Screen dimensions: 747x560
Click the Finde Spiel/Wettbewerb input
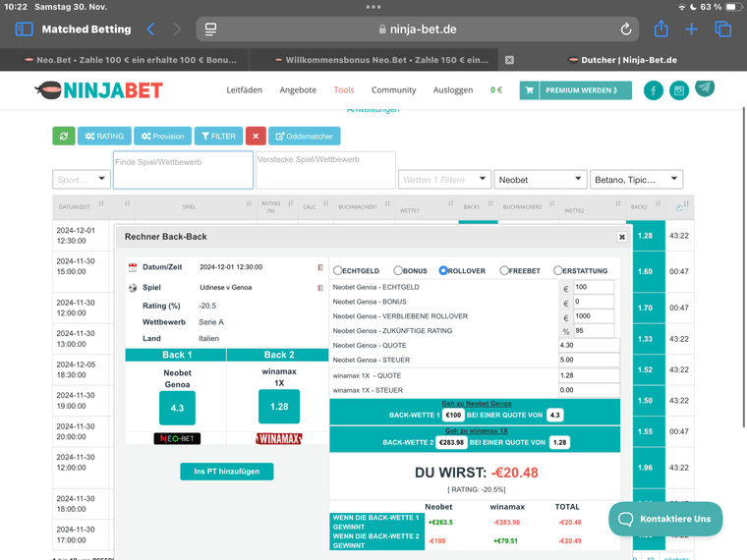tap(183, 170)
